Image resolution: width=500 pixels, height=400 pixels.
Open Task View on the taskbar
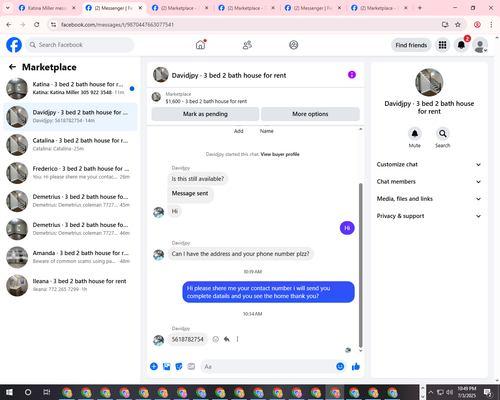click(x=47, y=392)
